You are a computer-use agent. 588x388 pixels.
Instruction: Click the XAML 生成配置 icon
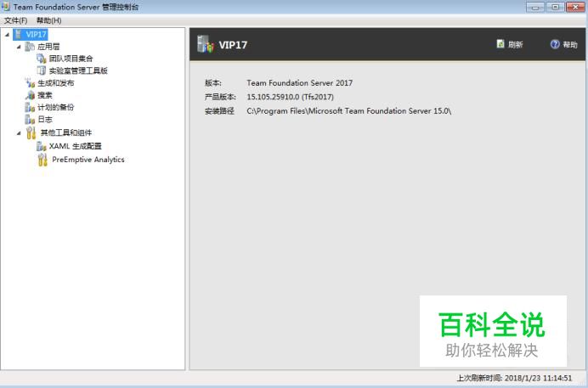coord(42,146)
